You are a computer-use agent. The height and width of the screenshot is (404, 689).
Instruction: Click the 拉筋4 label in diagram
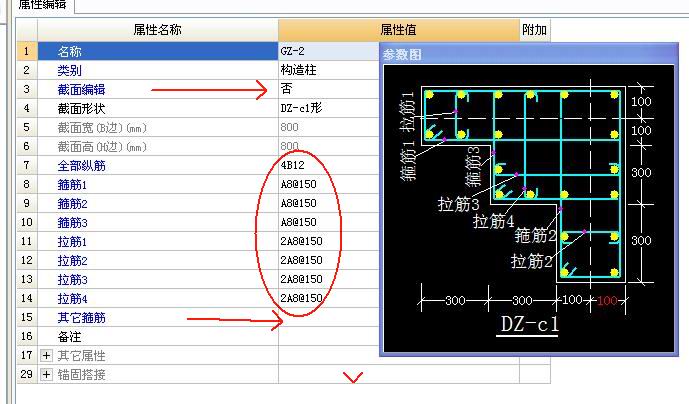point(493,221)
